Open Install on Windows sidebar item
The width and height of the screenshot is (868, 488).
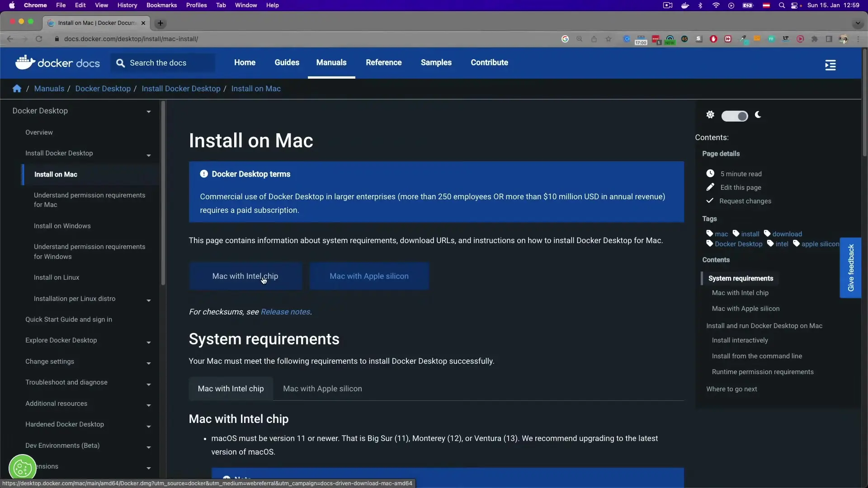coord(62,226)
